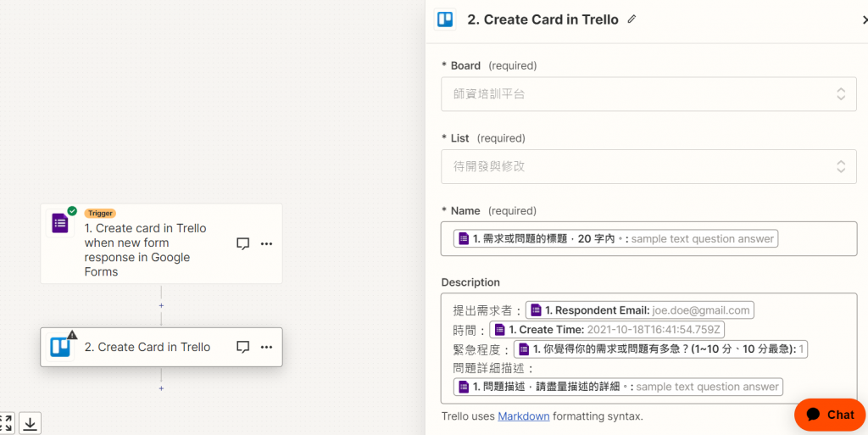
Task: Add a step below Create Card in Trello
Action: point(161,388)
